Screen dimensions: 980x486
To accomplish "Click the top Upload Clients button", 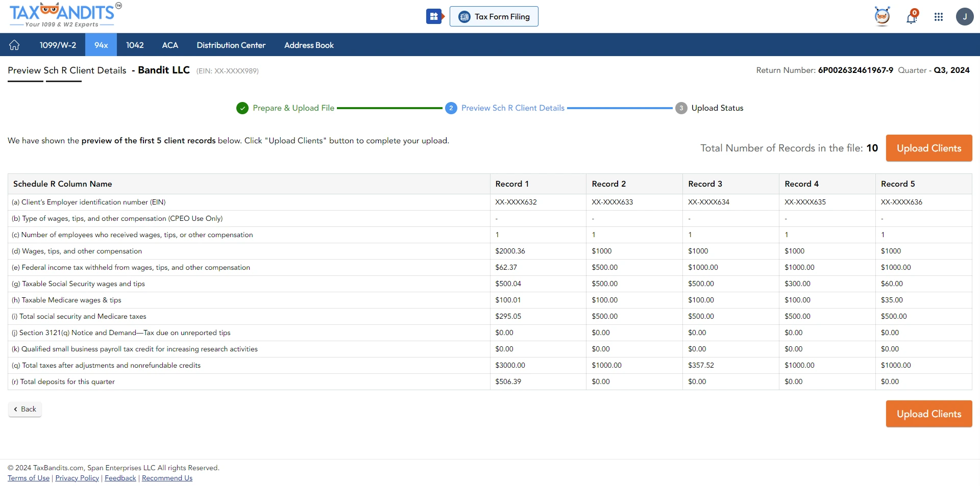I will (929, 148).
